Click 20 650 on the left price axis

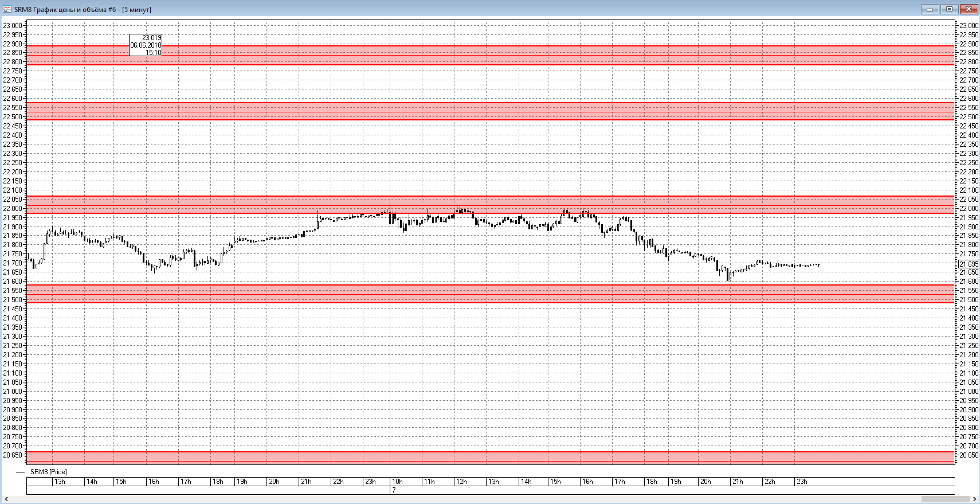pyautogui.click(x=13, y=455)
